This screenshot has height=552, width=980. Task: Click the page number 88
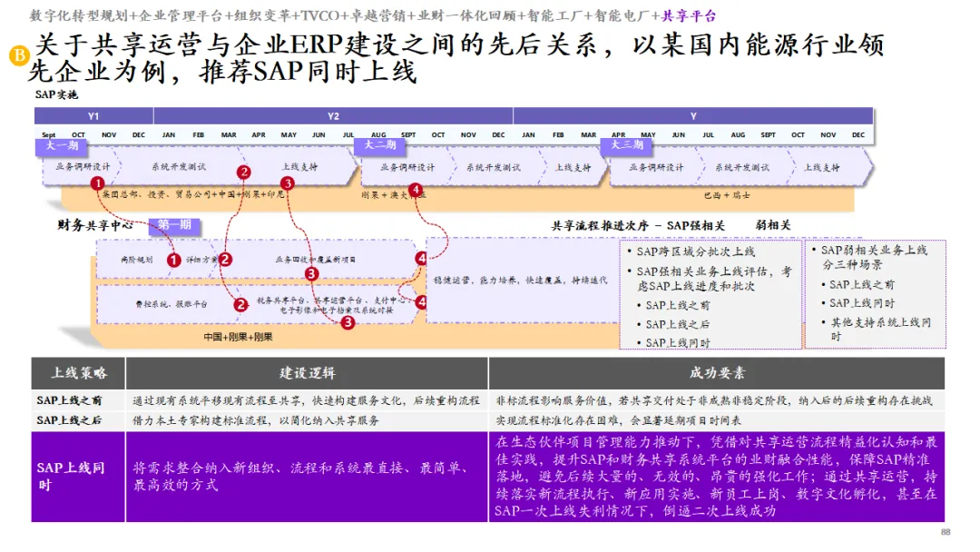[945, 532]
